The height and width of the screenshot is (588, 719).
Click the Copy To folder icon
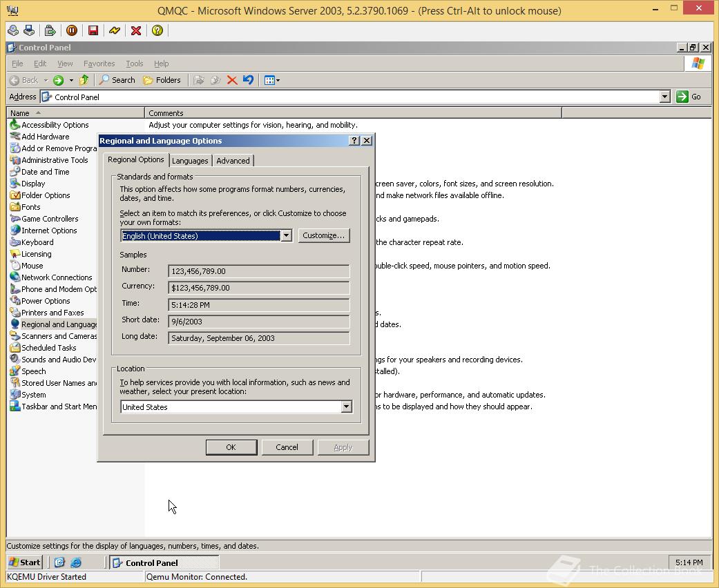coord(215,80)
